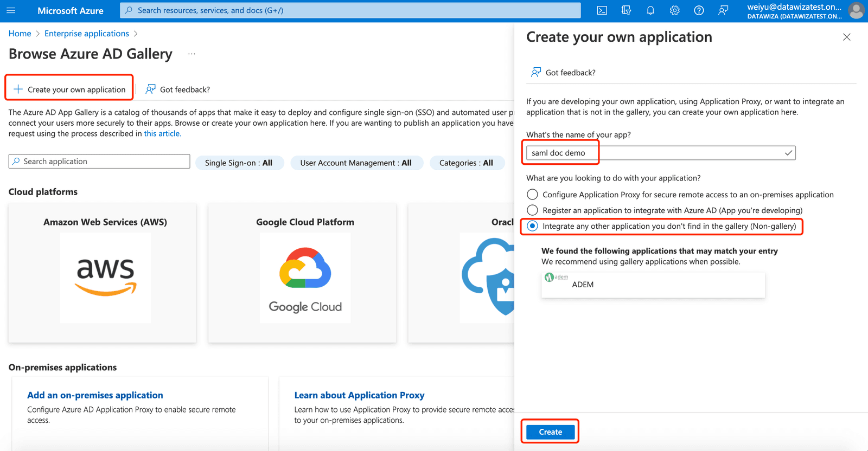Open the account avatar menu
Screen dimensions: 868x451
(x=856, y=10)
